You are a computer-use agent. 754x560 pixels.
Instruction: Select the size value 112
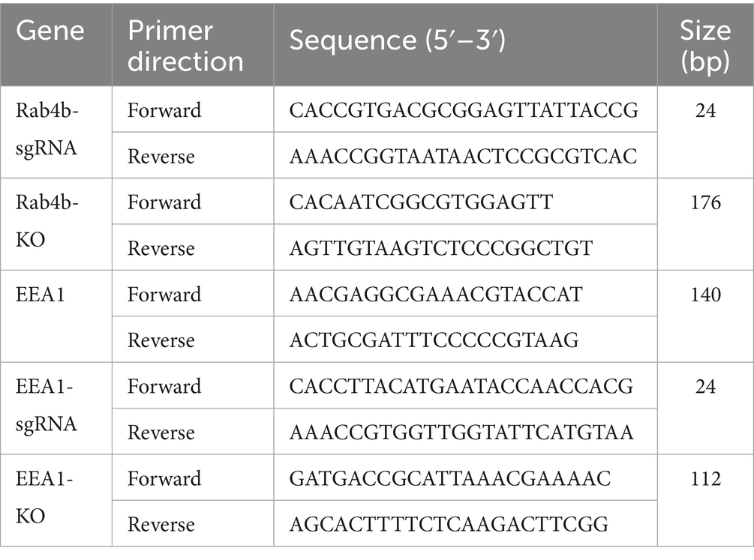pyautogui.click(x=705, y=479)
